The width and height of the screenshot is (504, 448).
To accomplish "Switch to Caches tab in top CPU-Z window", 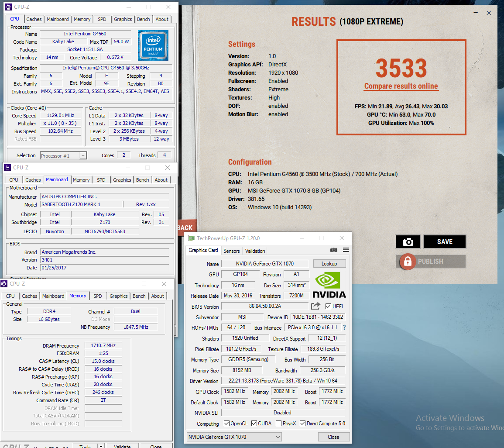I will 34,19.
